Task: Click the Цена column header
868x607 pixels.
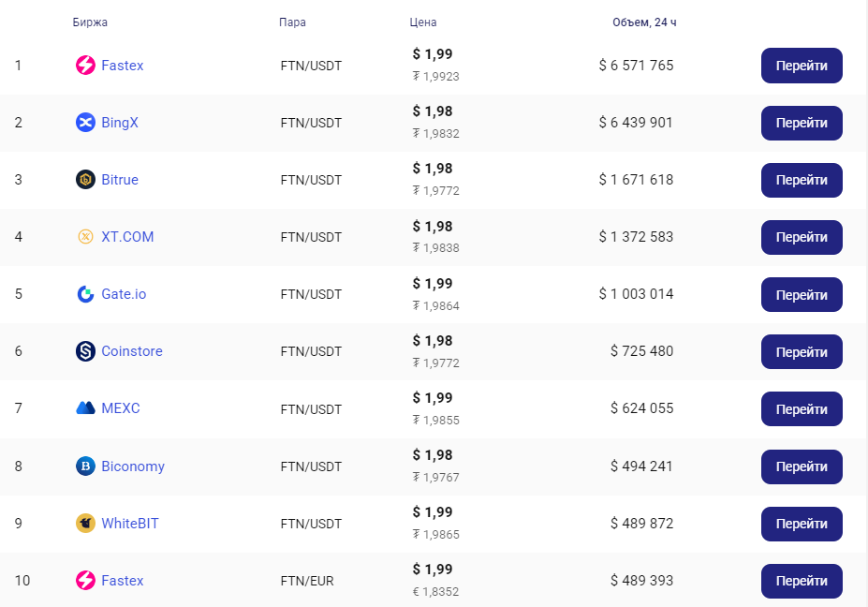Action: 423,22
